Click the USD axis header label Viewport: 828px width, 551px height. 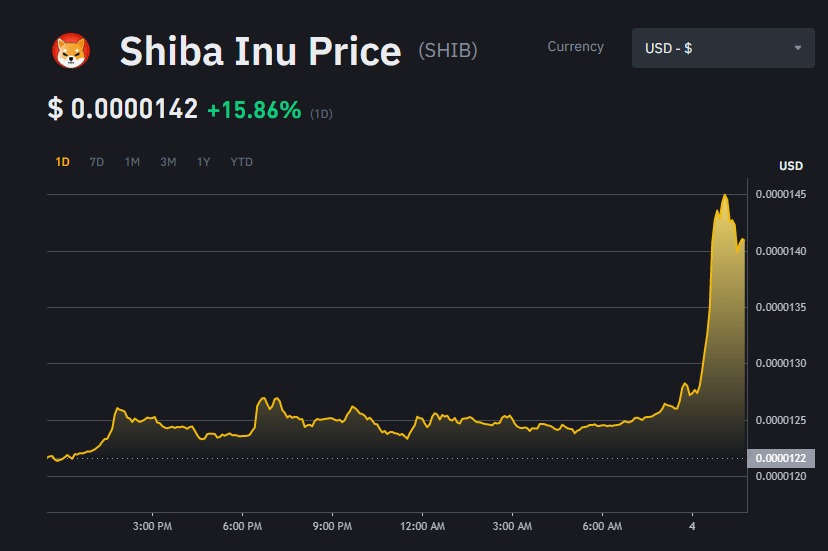click(791, 166)
